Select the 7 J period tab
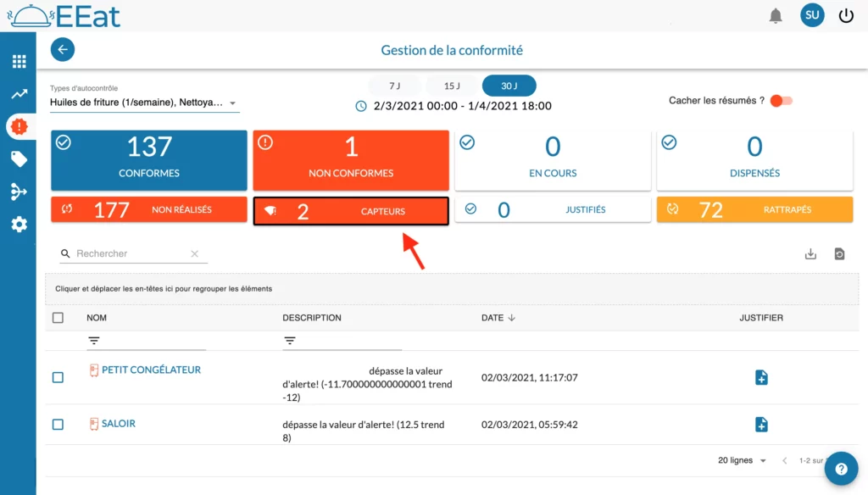 (394, 86)
